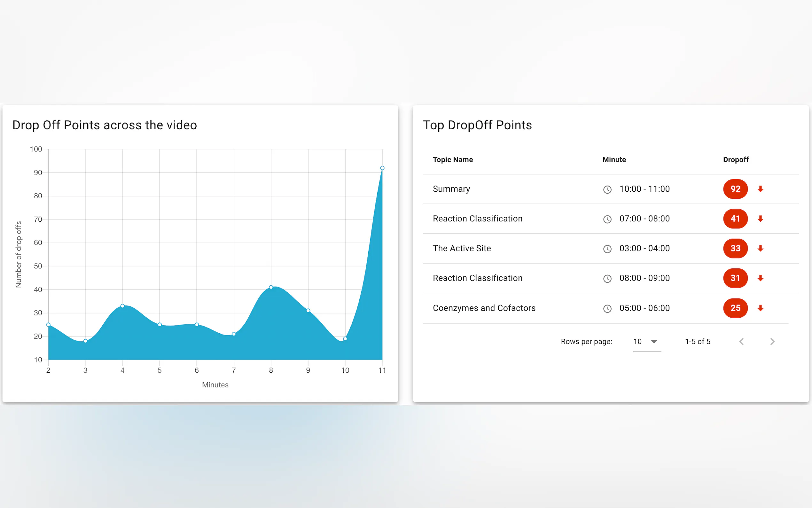
Task: Select the Coenzymes and Cofactors row
Action: [x=484, y=308]
